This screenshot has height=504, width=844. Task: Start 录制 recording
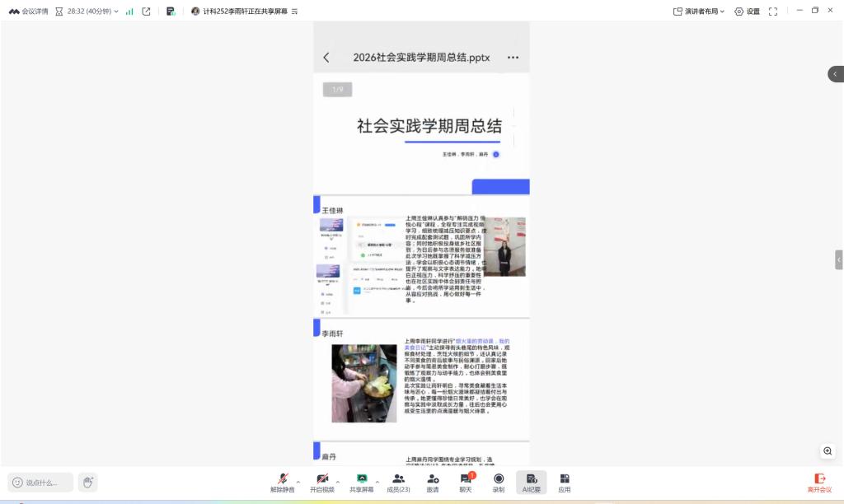click(x=499, y=482)
